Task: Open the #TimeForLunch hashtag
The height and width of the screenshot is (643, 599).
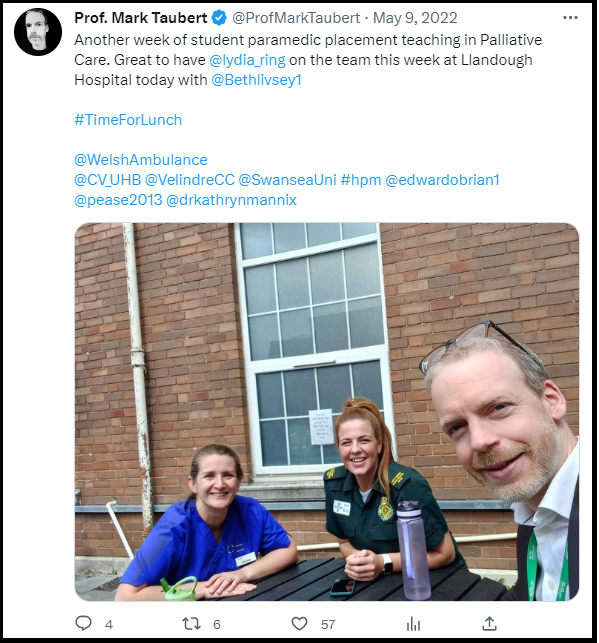Action: click(128, 120)
